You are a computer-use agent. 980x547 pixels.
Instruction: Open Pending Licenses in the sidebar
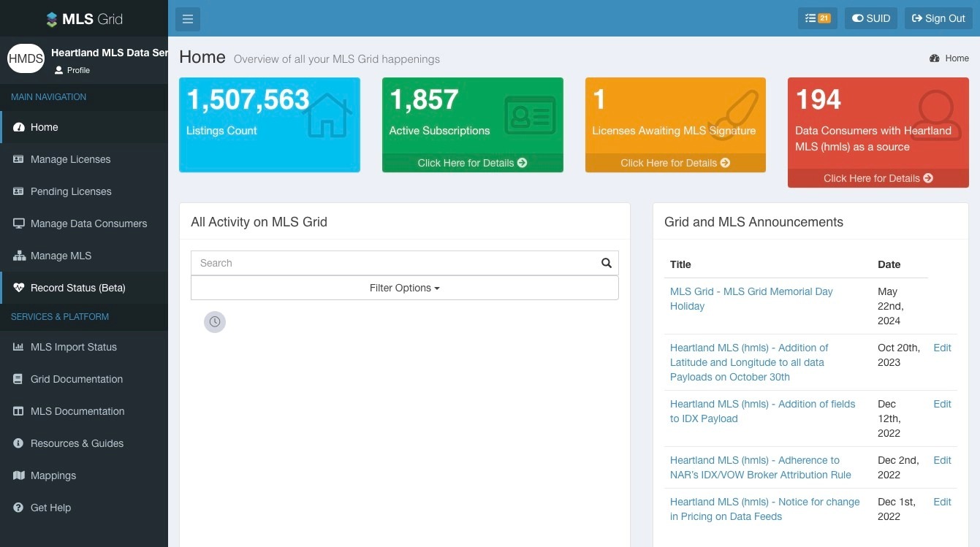[84, 191]
